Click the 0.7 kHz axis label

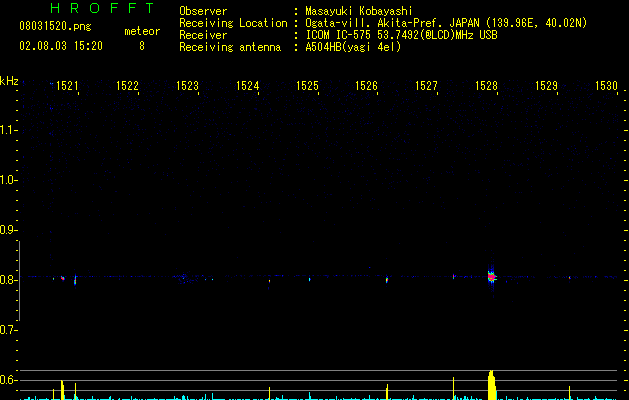(x=8, y=330)
